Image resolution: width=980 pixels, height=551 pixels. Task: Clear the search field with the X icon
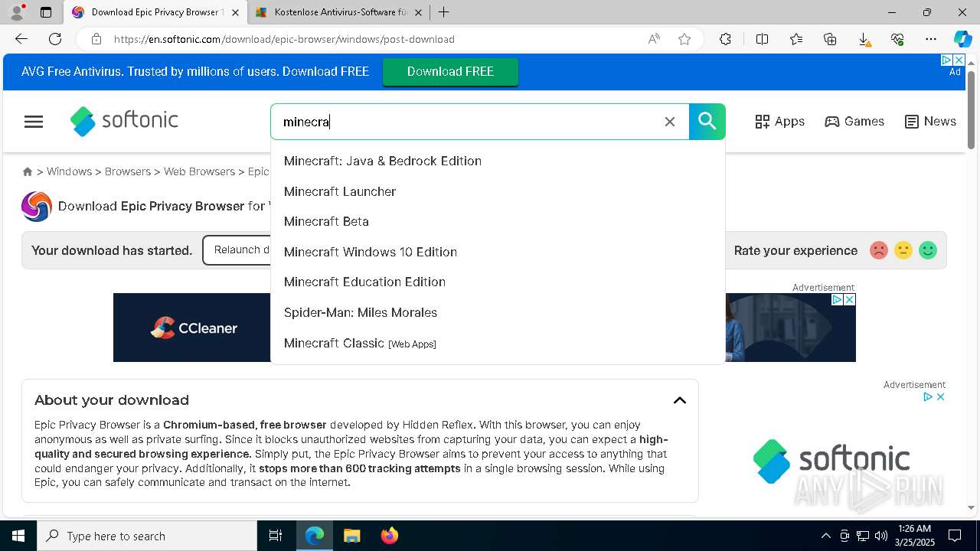[x=670, y=122]
